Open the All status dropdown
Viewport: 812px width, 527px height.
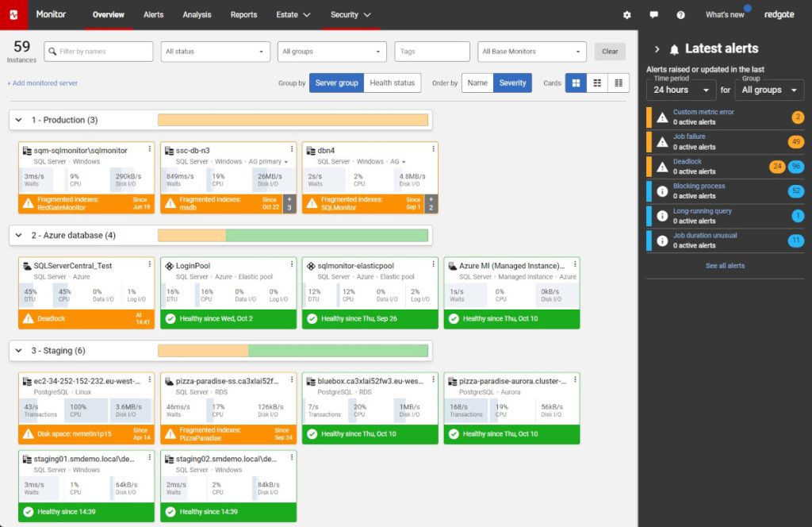[x=213, y=52]
